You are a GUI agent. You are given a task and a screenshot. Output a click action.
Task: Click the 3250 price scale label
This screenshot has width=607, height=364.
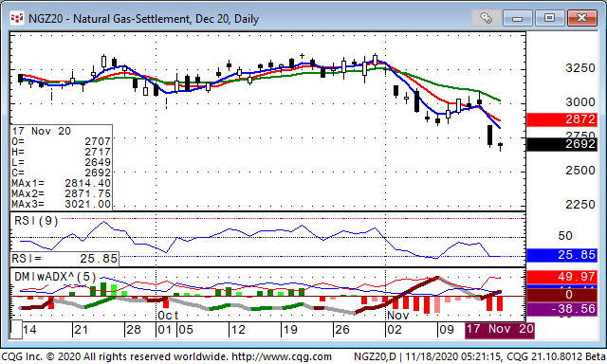click(579, 68)
